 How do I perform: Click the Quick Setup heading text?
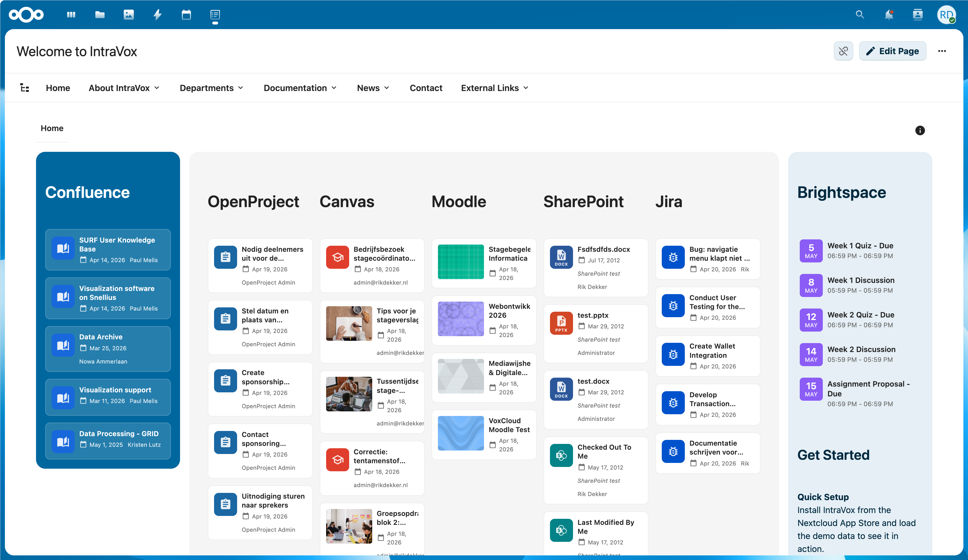tap(823, 497)
